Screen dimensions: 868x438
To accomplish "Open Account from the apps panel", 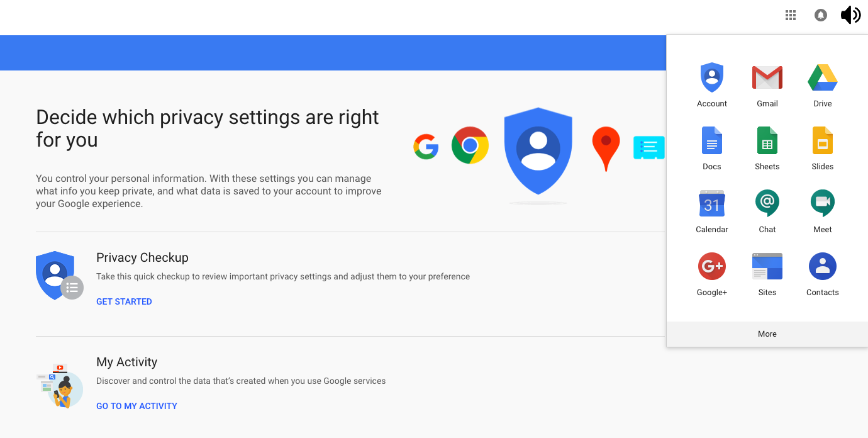I will pos(712,85).
